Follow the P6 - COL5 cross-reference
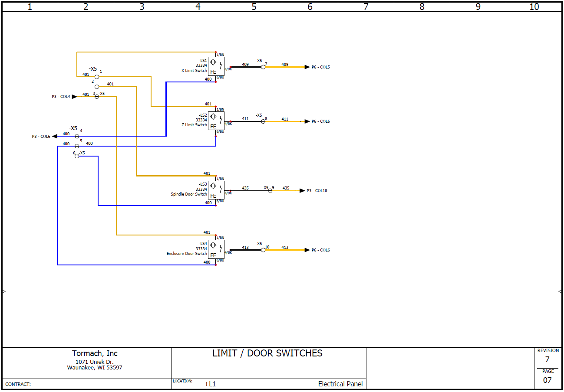The width and height of the screenshot is (564, 392). point(320,67)
